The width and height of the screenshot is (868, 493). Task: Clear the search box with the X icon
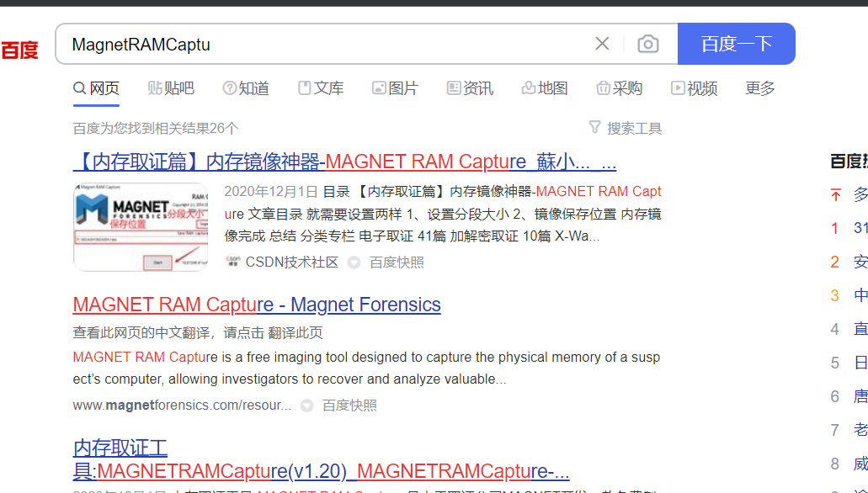[602, 44]
